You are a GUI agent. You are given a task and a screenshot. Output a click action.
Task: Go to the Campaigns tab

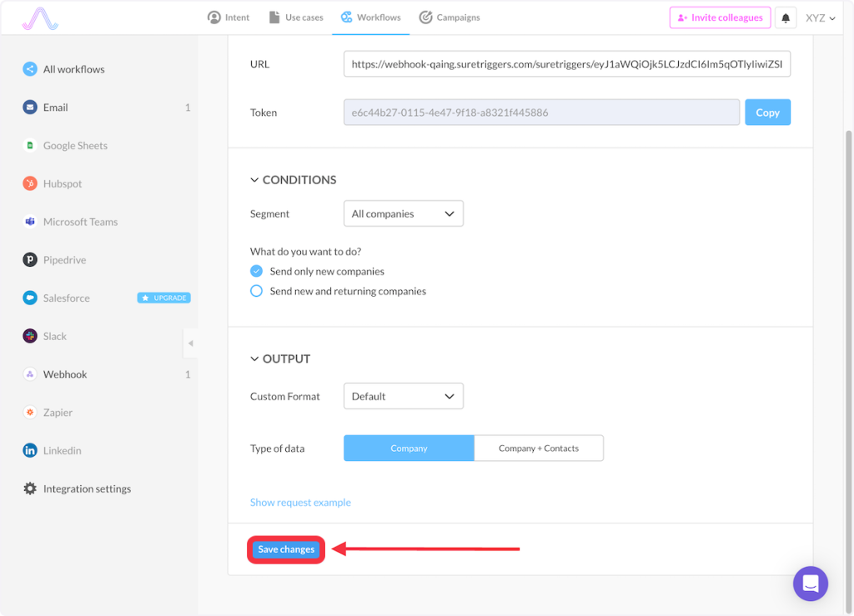point(450,18)
